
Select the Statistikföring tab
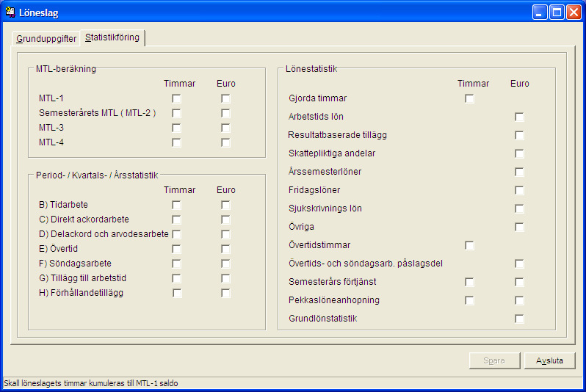tap(112, 37)
